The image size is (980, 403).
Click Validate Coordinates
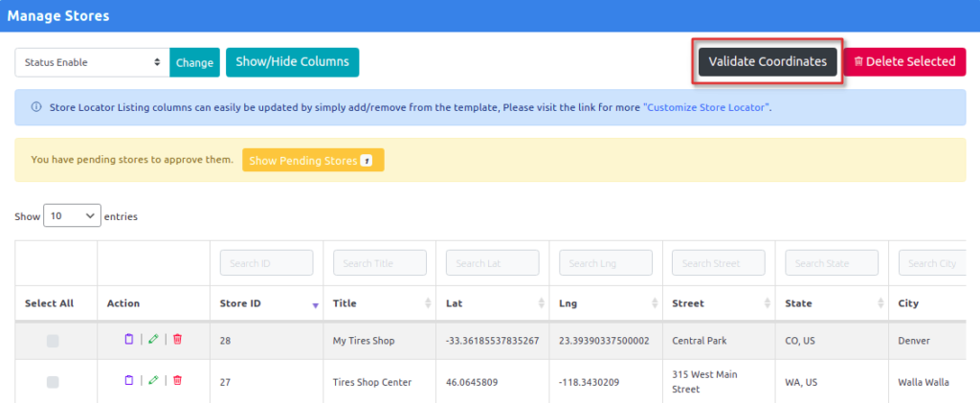[768, 62]
